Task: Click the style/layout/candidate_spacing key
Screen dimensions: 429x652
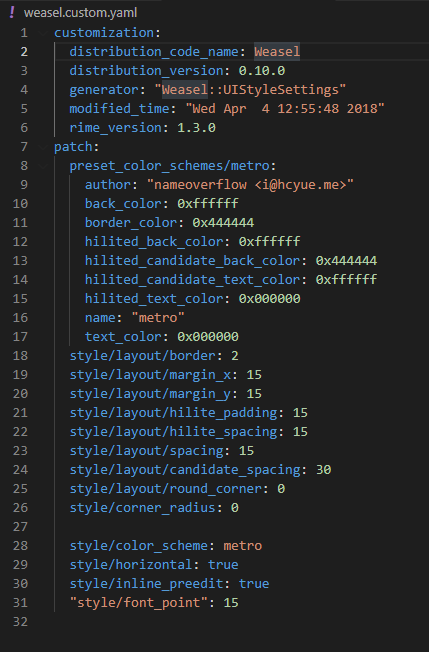Action: 185,469
